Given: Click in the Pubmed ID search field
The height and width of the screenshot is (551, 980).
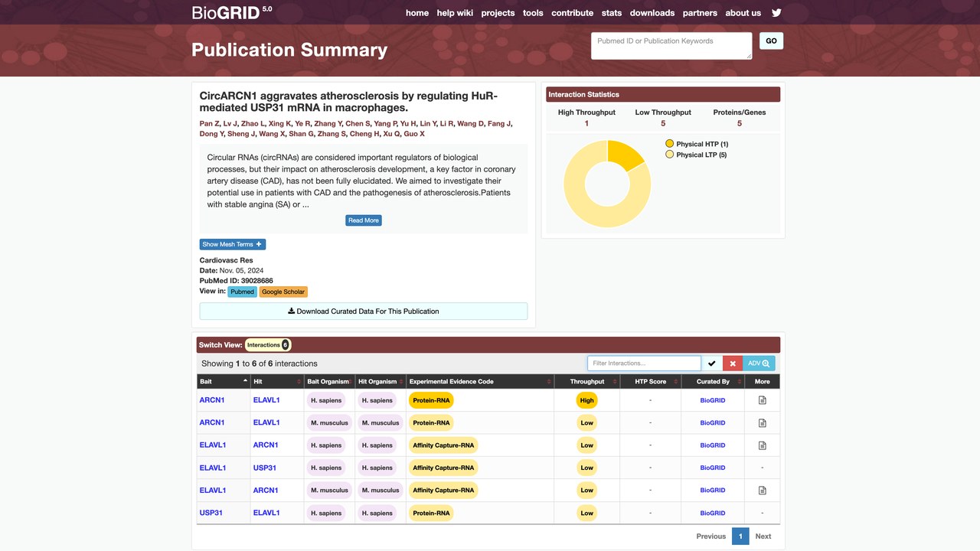Looking at the screenshot, I should [x=671, y=46].
